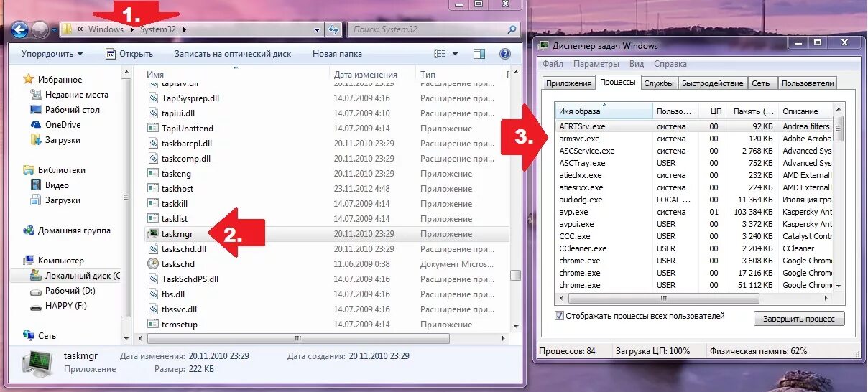Click Записать на оптический диск button
The width and height of the screenshot is (868, 392).
(x=232, y=54)
